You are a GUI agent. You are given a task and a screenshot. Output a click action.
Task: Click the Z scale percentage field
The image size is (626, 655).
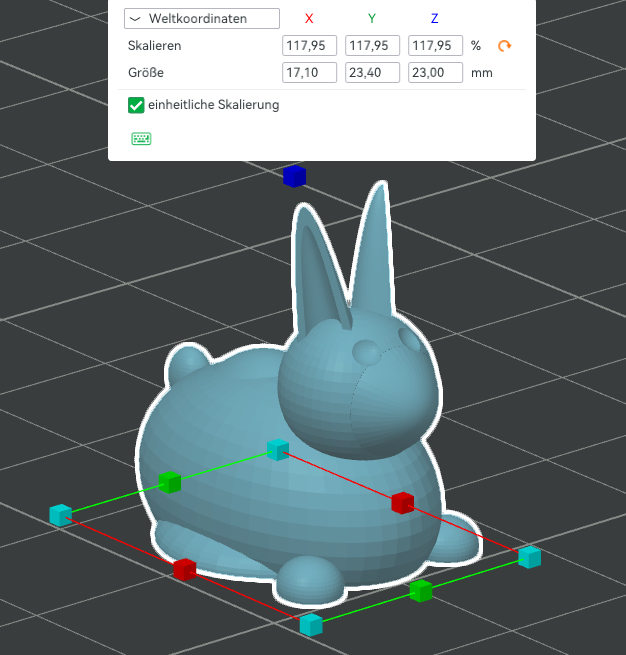click(x=436, y=46)
